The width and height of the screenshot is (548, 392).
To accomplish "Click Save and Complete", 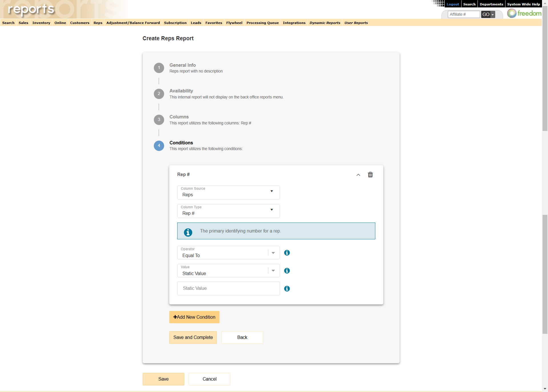I will point(193,338).
